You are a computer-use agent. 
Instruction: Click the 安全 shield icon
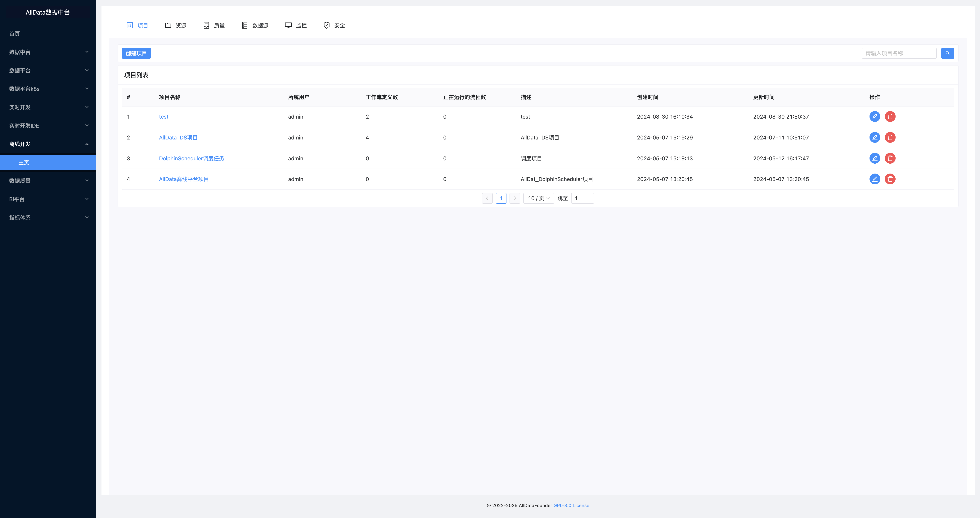[x=326, y=25]
